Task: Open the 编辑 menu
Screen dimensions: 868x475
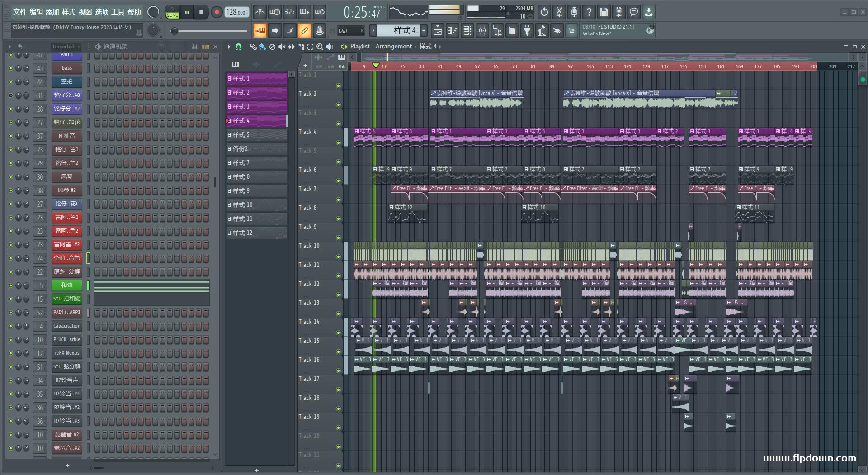Action: tap(36, 12)
